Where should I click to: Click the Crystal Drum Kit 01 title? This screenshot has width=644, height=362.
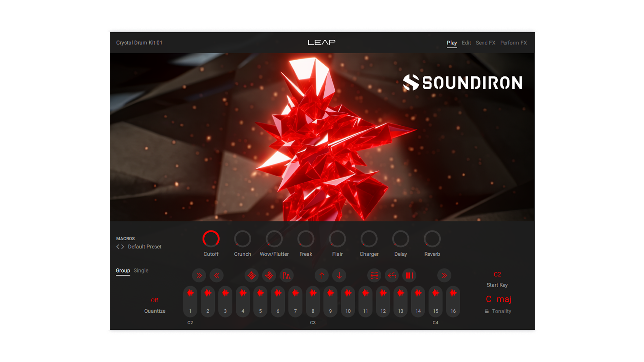(x=139, y=43)
